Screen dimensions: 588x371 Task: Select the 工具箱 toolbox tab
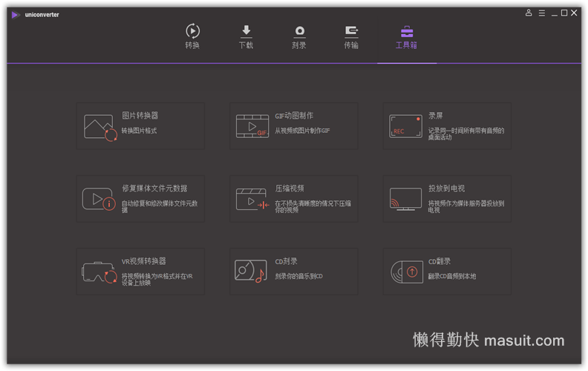pyautogui.click(x=406, y=36)
